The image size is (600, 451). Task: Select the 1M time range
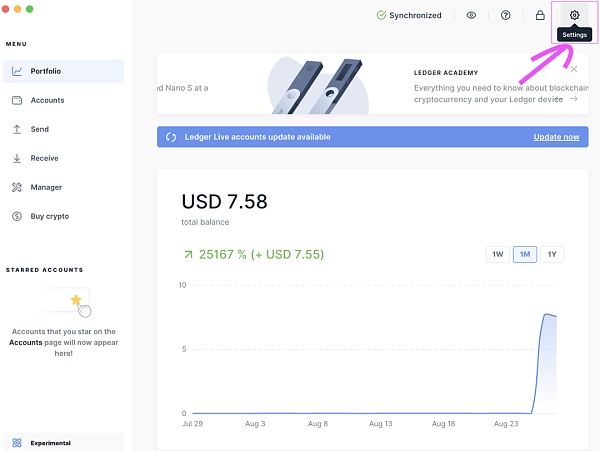click(x=525, y=254)
